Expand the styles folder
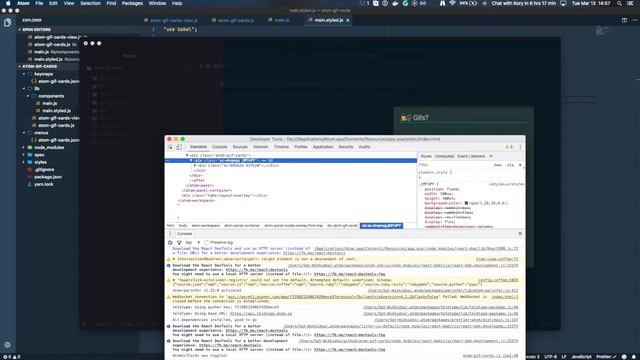The image size is (640, 360). pos(24,162)
